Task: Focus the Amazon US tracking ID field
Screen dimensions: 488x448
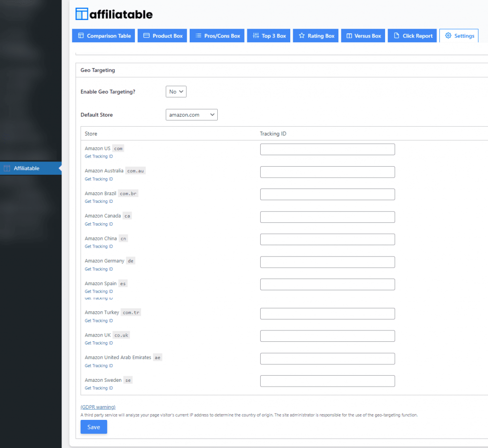Action: pos(327,149)
